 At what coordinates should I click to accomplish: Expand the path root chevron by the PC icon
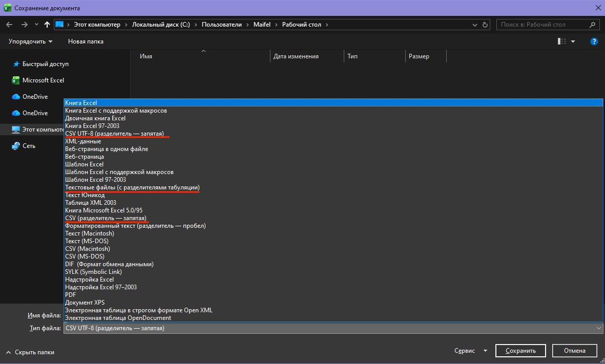point(68,25)
